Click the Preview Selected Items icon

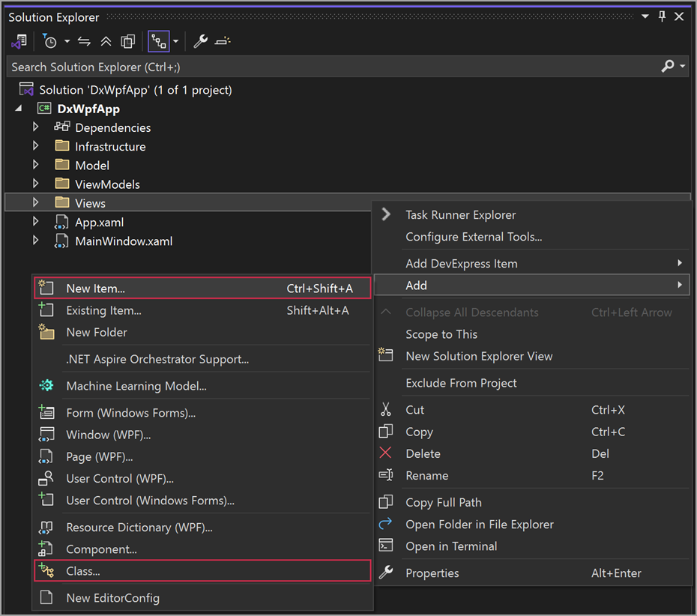tap(223, 41)
